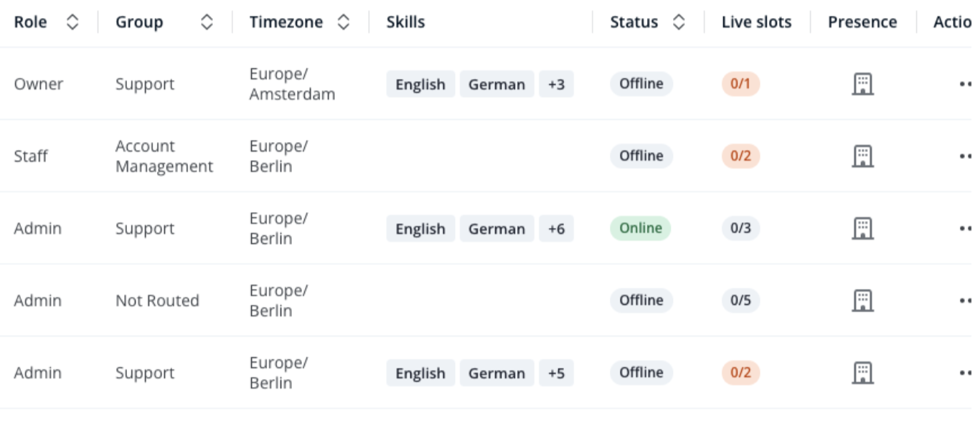Sort agents by Status column
Image resolution: width=980 pixels, height=423 pixels.
pos(679,22)
